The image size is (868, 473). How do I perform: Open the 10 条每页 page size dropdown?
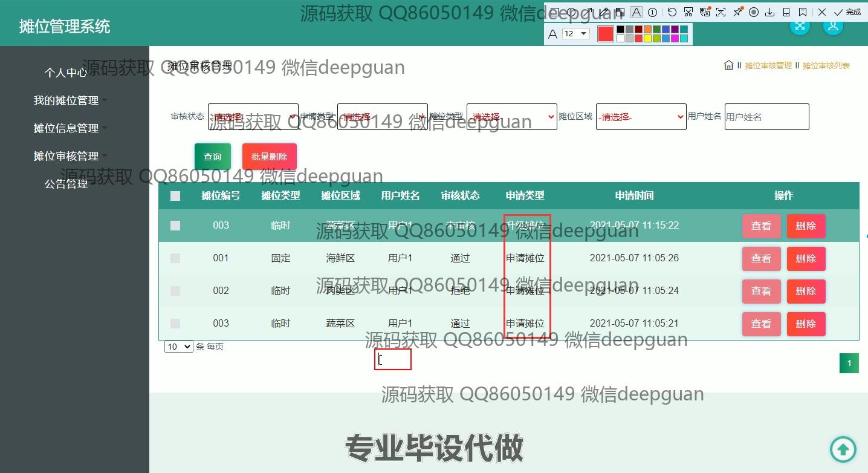pos(178,347)
